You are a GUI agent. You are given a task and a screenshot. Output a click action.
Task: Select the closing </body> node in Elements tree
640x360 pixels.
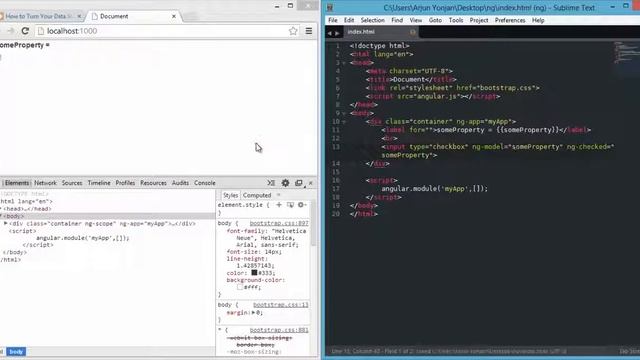click(15, 252)
